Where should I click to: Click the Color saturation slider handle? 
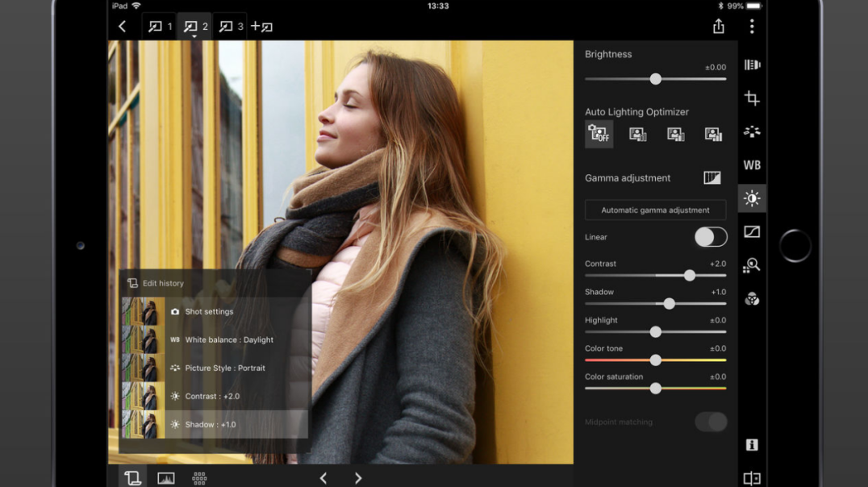click(x=655, y=388)
